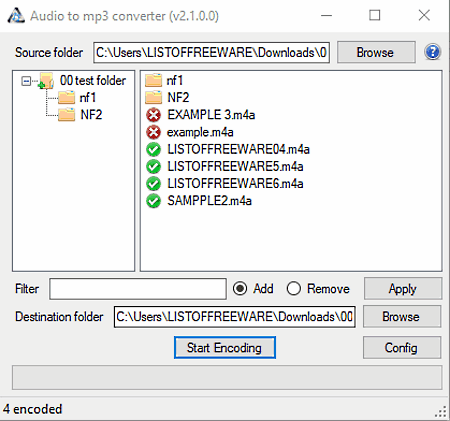Select NF2 folder name in file list
The height and width of the screenshot is (421, 450).
point(178,98)
